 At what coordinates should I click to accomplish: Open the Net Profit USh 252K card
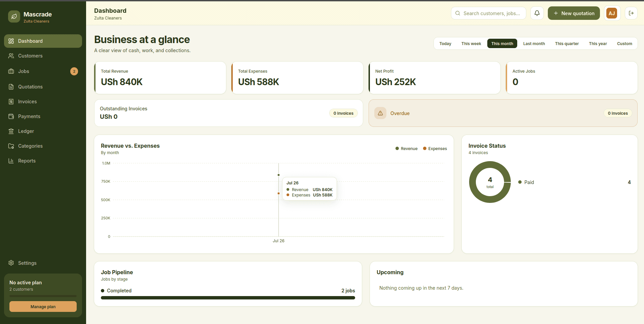tap(434, 78)
